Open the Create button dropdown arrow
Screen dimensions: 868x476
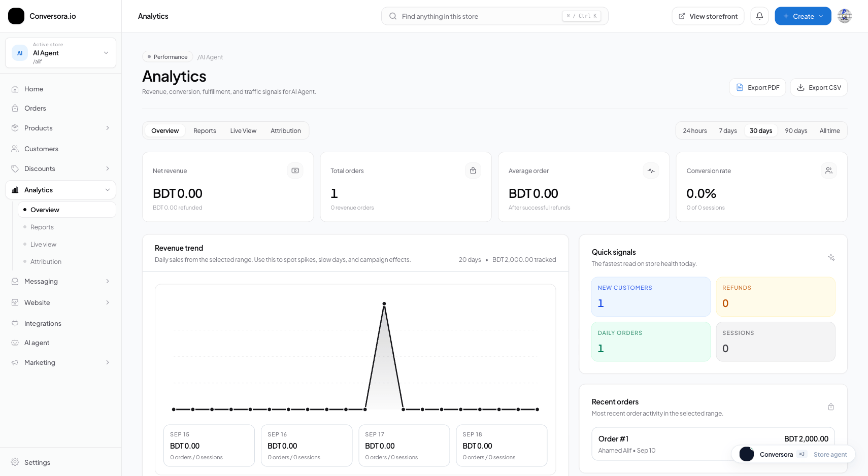[821, 16]
